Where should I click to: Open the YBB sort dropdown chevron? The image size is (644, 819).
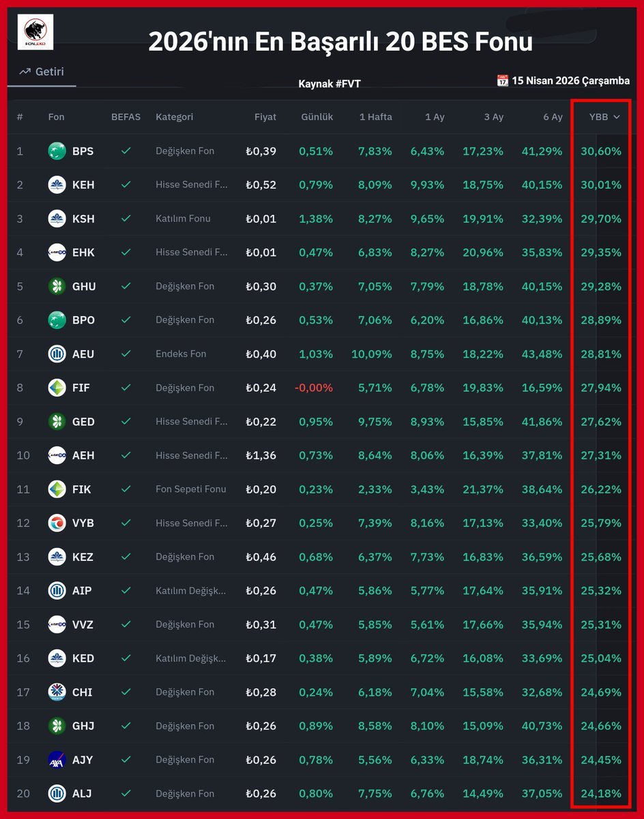pyautogui.click(x=616, y=117)
